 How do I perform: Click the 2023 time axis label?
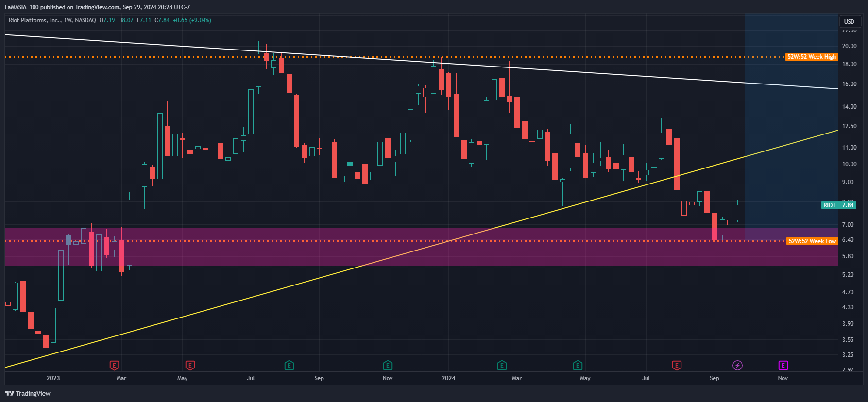[x=53, y=378]
